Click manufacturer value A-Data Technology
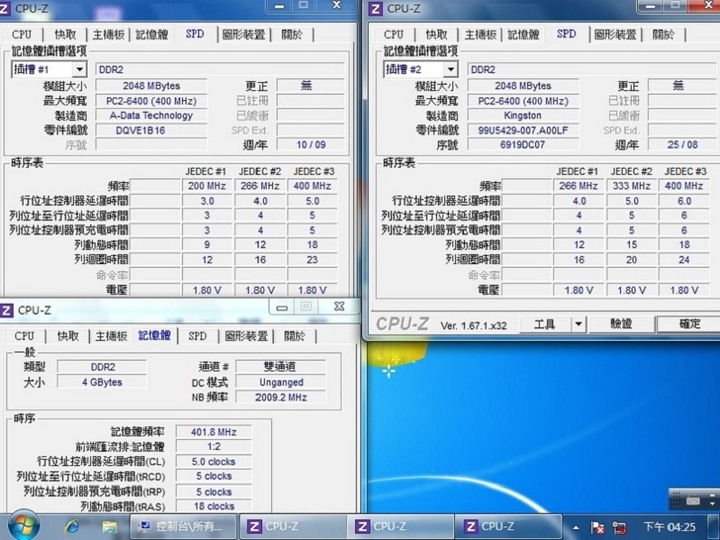Viewport: 720px width, 540px height. [151, 116]
